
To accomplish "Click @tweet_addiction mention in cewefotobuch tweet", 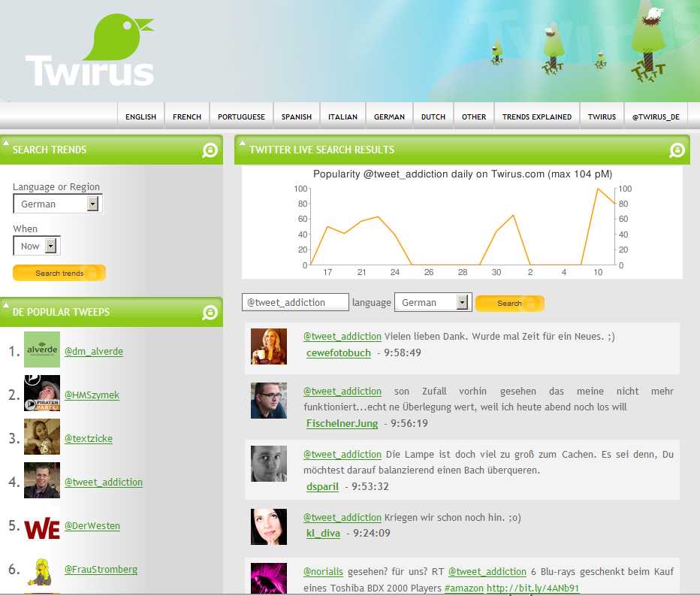I will point(342,337).
